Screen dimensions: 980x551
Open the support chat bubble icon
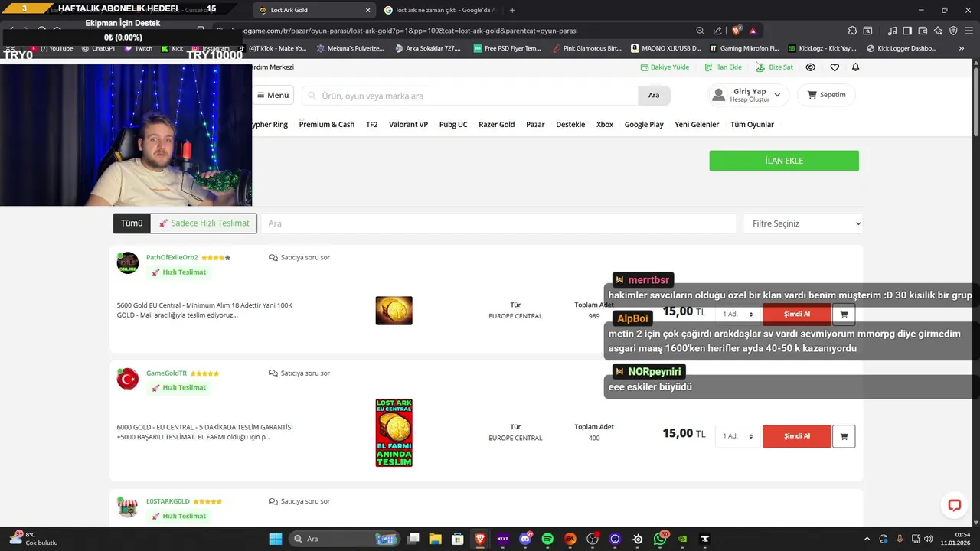pyautogui.click(x=954, y=505)
